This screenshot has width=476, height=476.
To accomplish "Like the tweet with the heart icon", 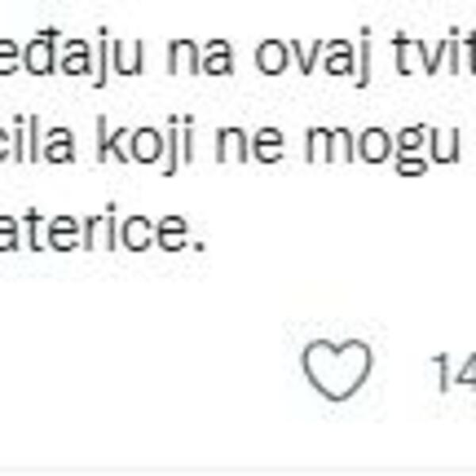I will [338, 369].
